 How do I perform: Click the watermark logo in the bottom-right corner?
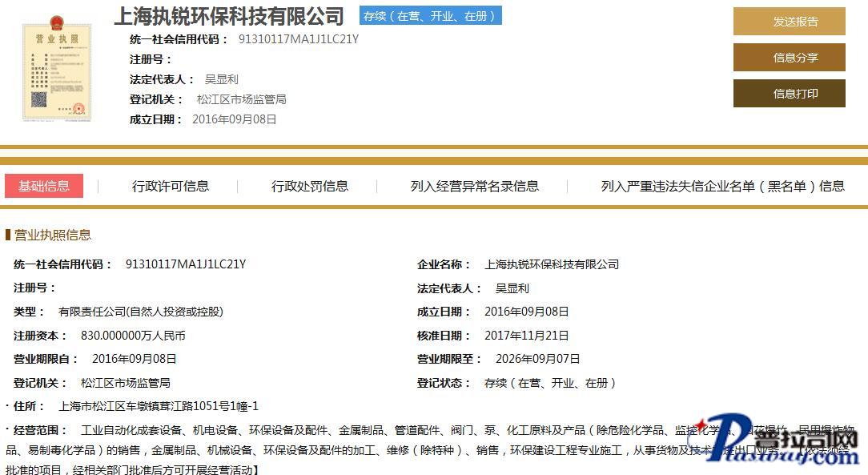(777, 443)
